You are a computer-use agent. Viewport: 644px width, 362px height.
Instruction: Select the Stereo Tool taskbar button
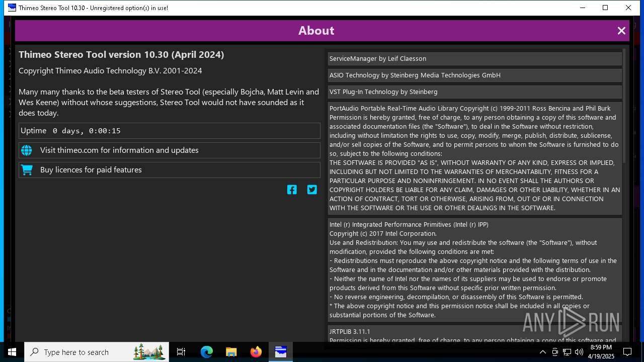tap(281, 352)
